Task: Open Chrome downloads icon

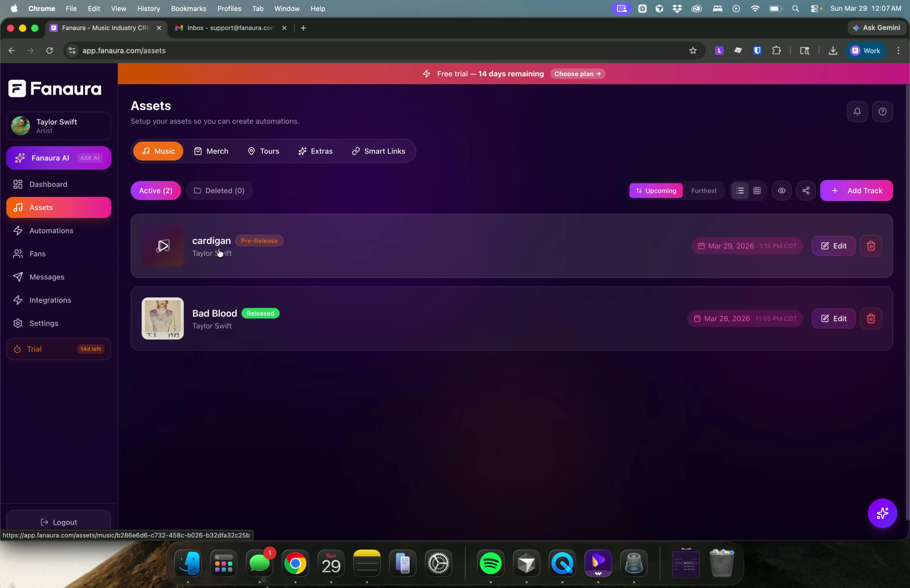Action: tap(832, 50)
